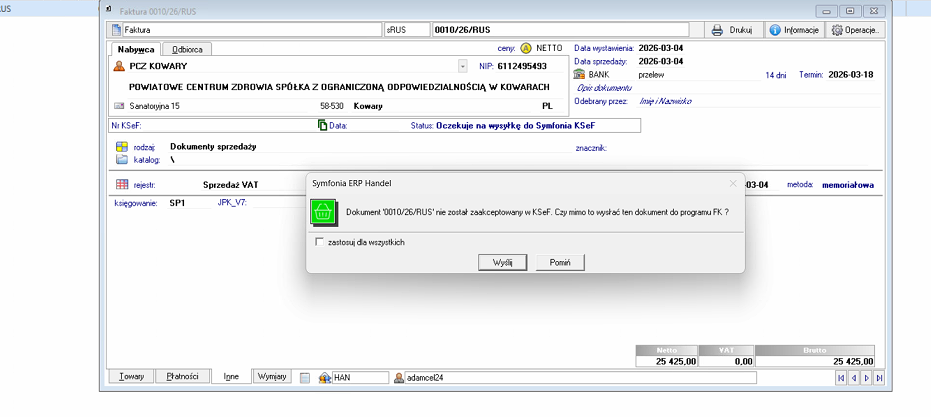Click the contractor person icon by PCZ KOWARY

tap(120, 66)
